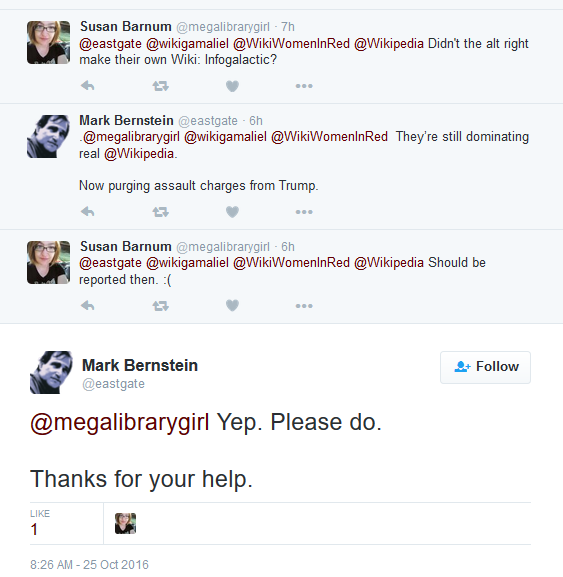Screen dimensions: 563x577
Task: Open @WikiWomenInRed mention in first tweet
Action: pos(291,44)
